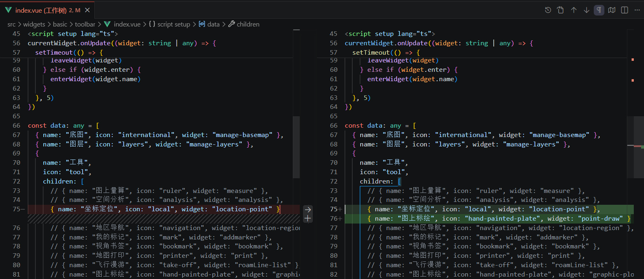
Task: Click left line number 66
Action: click(16, 126)
